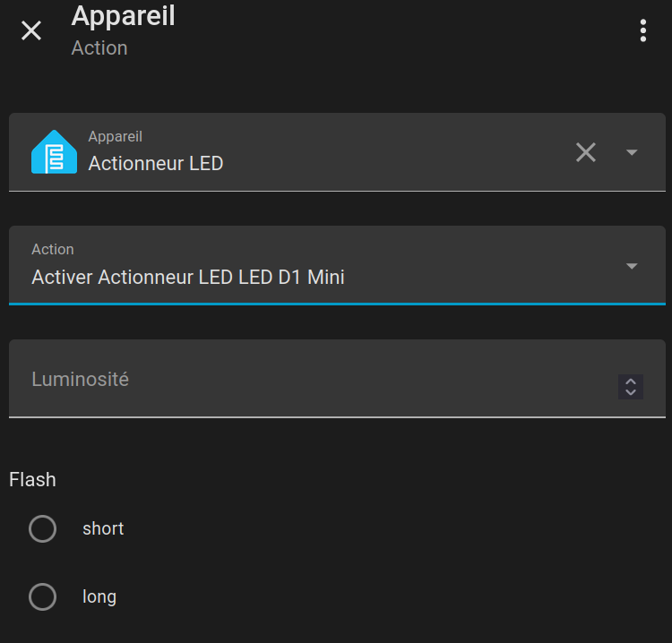Click the Actionneur LED device name
The height and width of the screenshot is (643, 672).
(x=156, y=163)
